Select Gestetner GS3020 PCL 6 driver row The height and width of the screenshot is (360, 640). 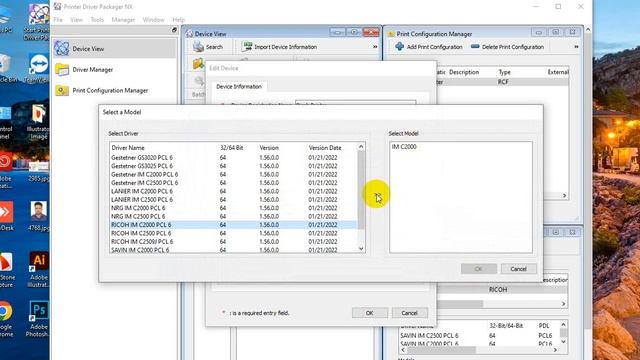(233, 158)
